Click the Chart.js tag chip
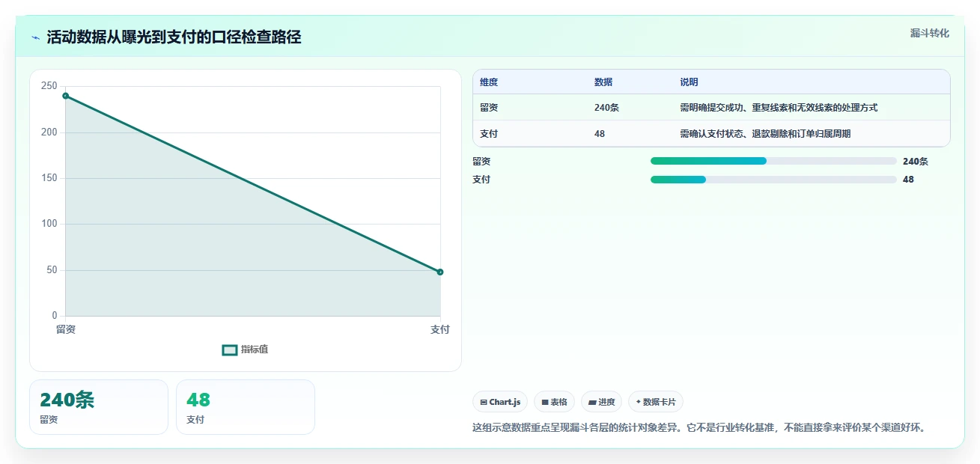 tap(500, 402)
